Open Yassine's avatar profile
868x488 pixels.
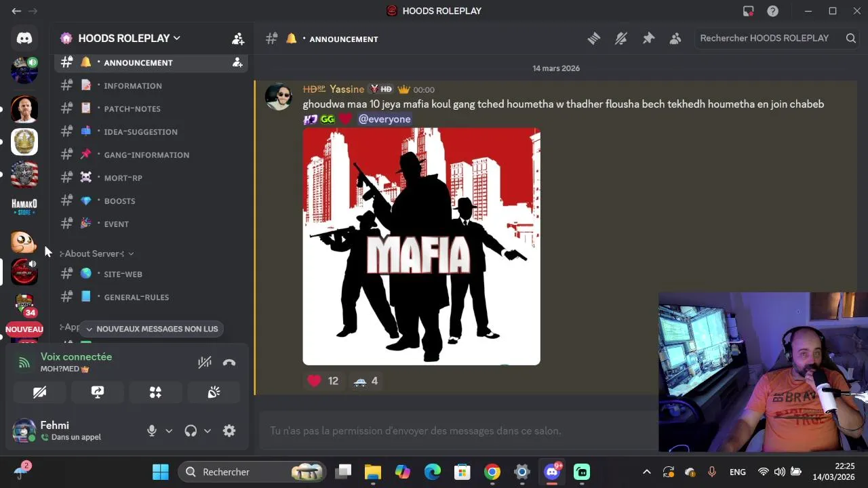coord(278,97)
